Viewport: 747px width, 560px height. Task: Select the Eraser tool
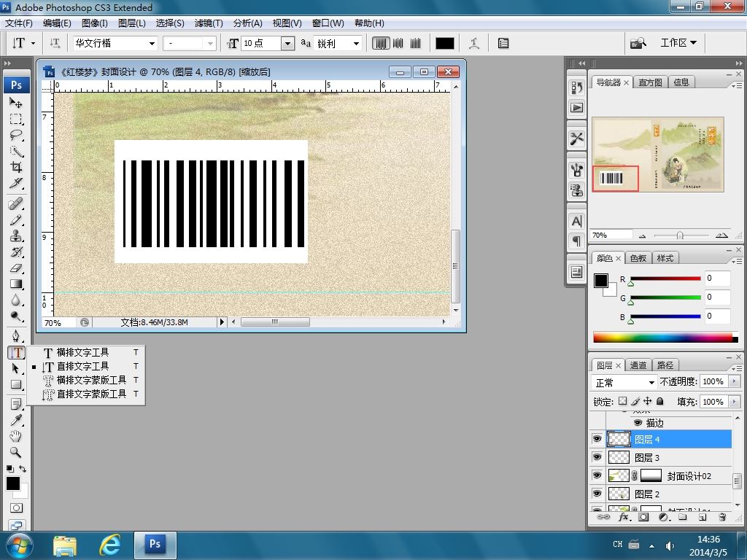[x=16, y=268]
